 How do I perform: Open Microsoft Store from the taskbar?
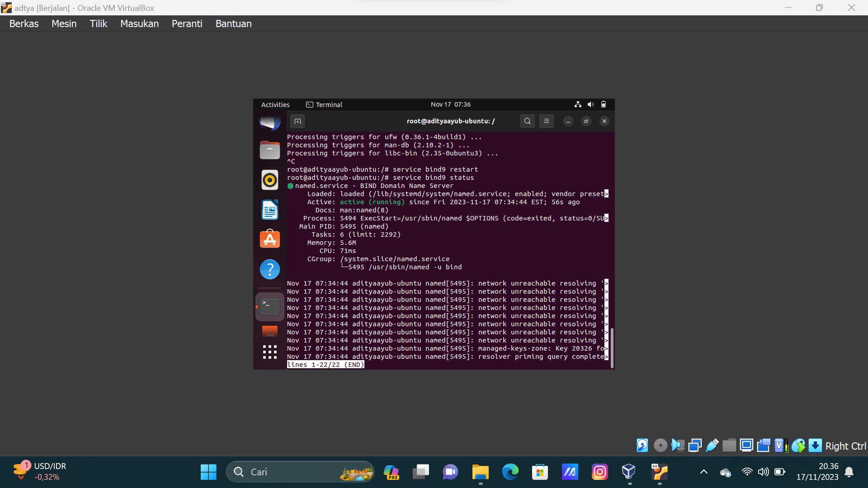(540, 472)
